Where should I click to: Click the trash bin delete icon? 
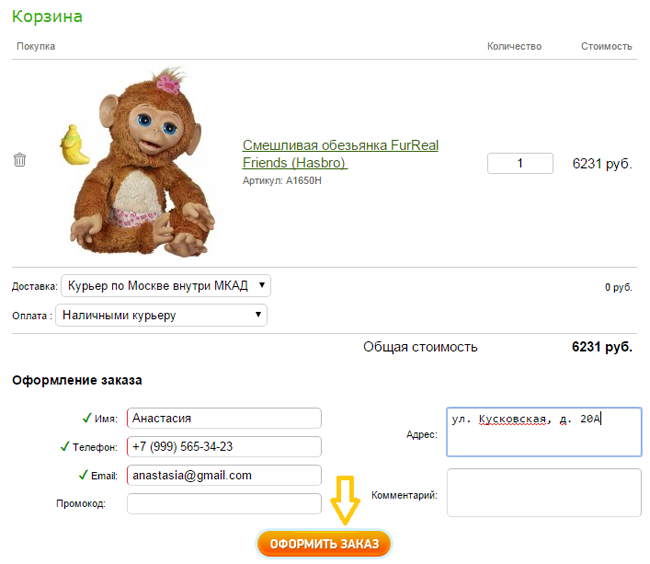point(19,160)
